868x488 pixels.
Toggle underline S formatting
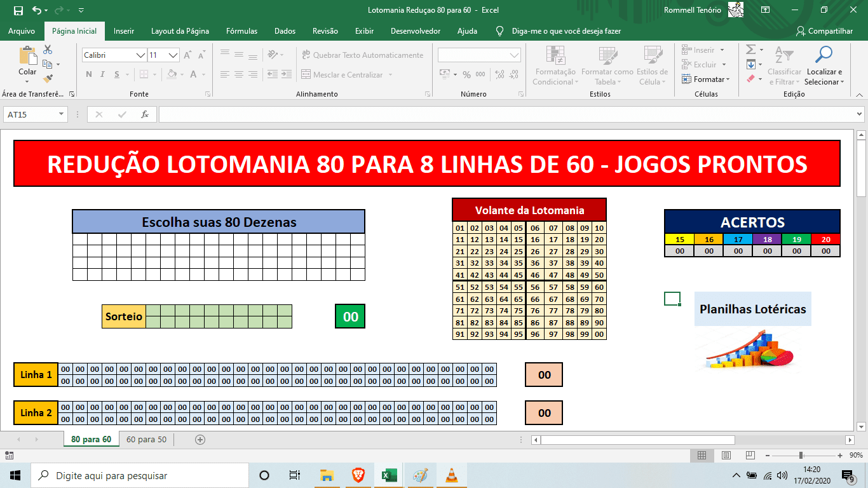[x=118, y=74]
